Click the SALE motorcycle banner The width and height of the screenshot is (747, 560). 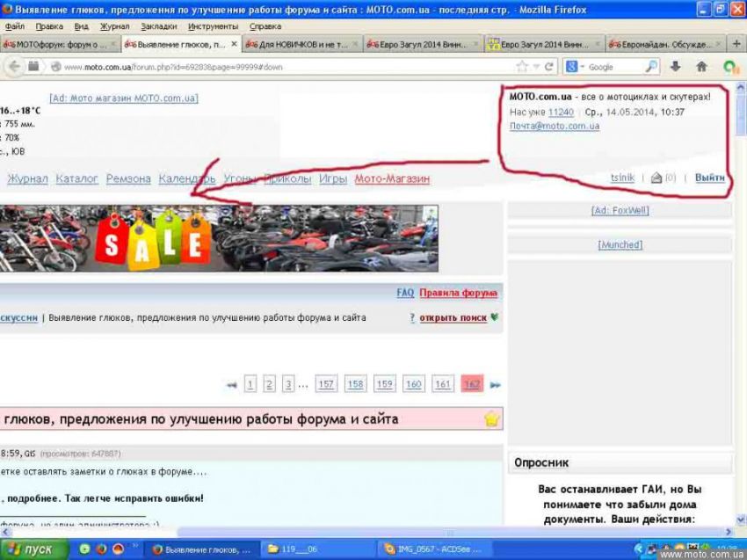219,238
